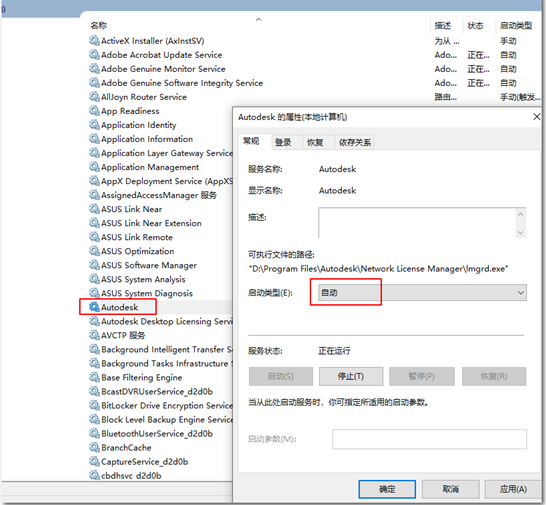Click the CaptureService_d2d0b gear icon
The width and height of the screenshot is (546, 505).
[94, 461]
